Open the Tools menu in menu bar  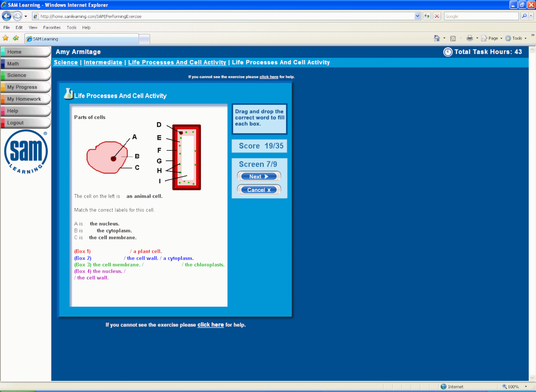[x=71, y=28]
